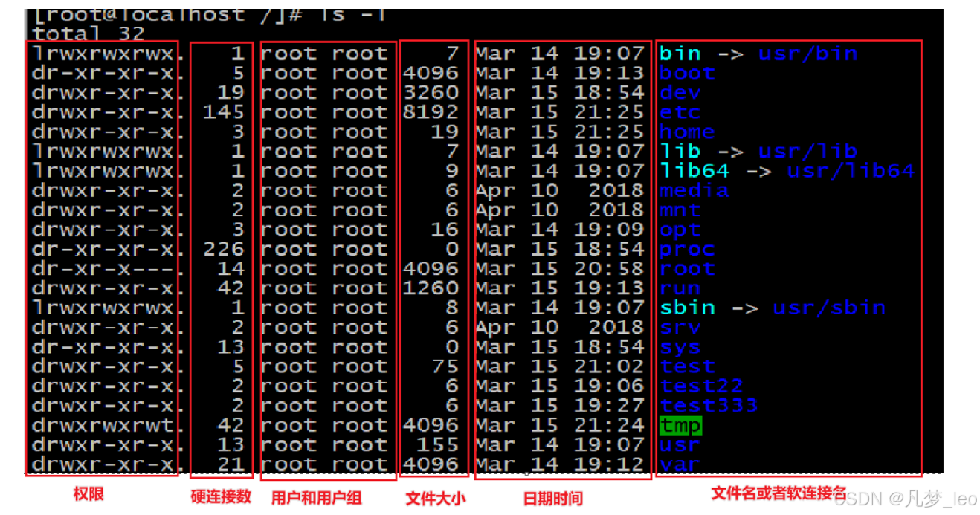The height and width of the screenshot is (515, 980).
Task: Click 'root root' owner in the sys row
Action: click(x=324, y=347)
